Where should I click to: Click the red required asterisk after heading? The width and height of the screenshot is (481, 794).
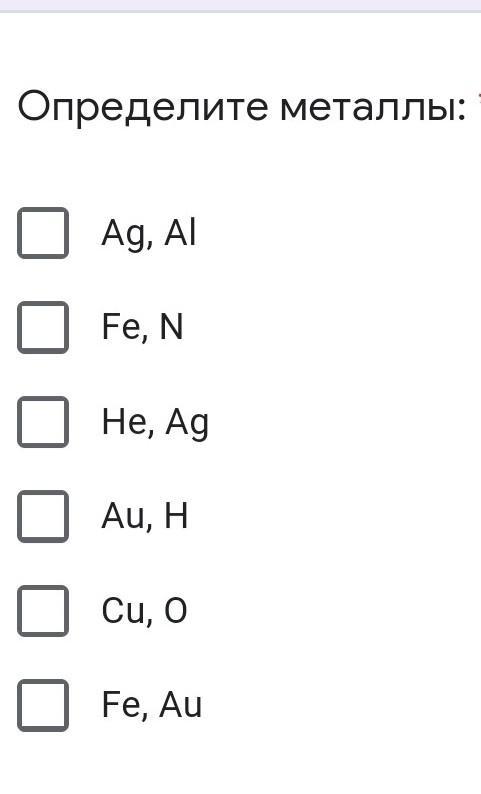click(x=478, y=96)
